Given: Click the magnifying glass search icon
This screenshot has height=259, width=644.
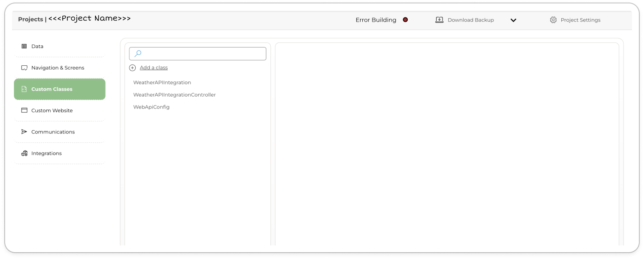Looking at the screenshot, I should [138, 53].
